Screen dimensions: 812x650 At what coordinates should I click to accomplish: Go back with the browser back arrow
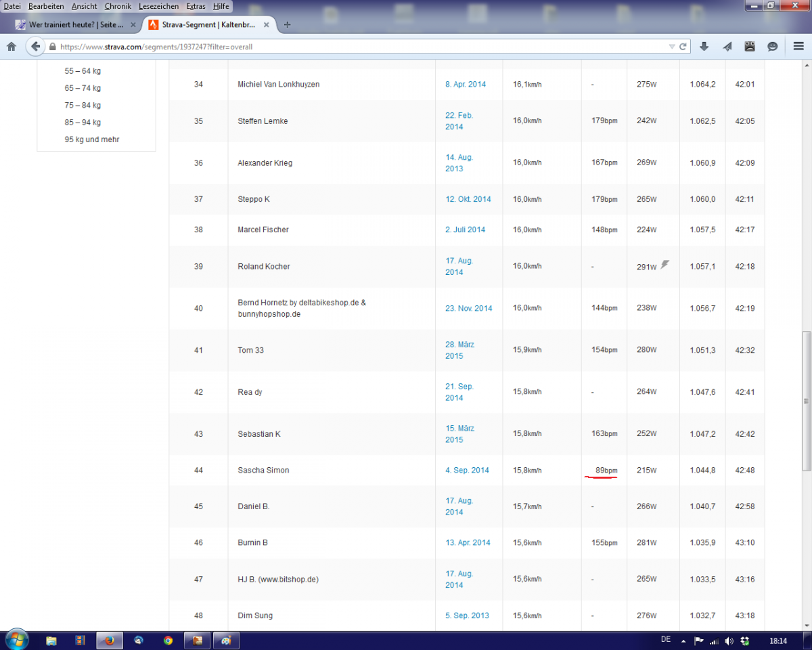pyautogui.click(x=35, y=47)
